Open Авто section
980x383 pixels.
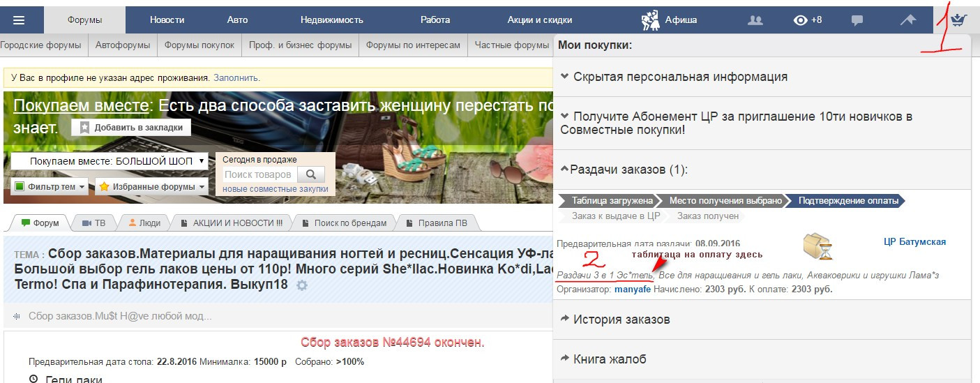[237, 20]
